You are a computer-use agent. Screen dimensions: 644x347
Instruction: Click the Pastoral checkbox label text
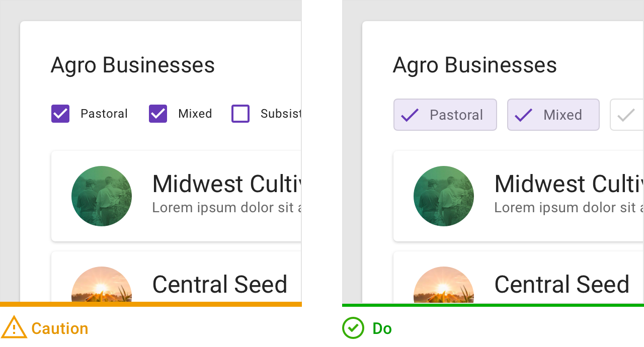(x=104, y=114)
